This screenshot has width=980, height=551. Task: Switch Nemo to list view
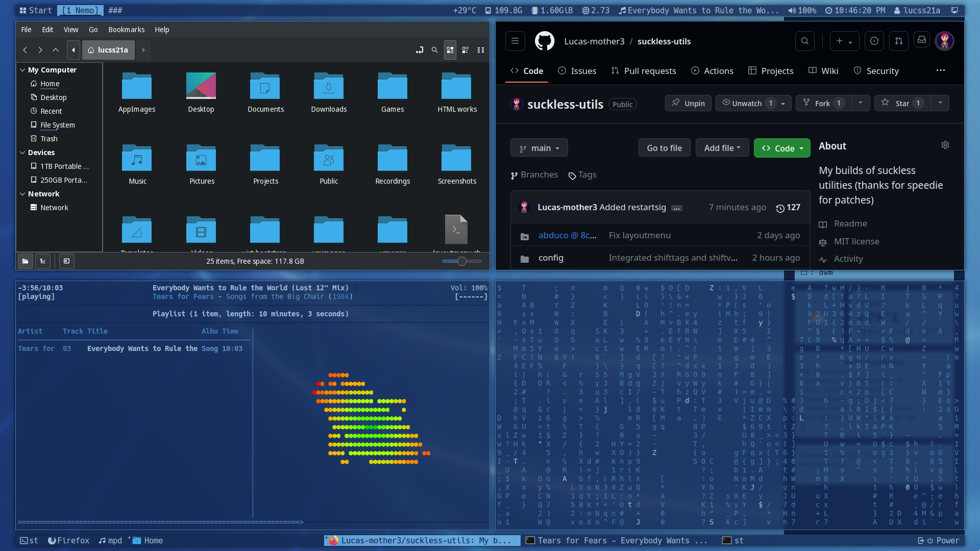click(x=465, y=50)
